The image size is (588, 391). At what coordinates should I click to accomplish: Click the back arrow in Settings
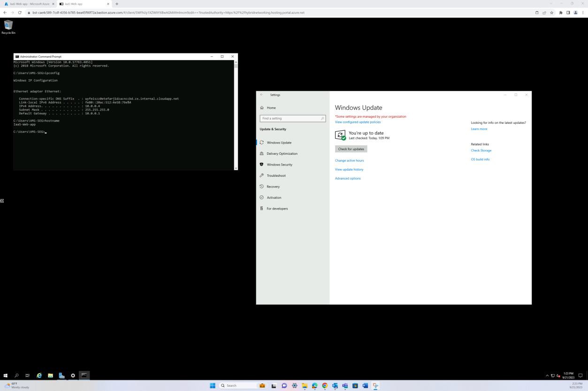(261, 95)
